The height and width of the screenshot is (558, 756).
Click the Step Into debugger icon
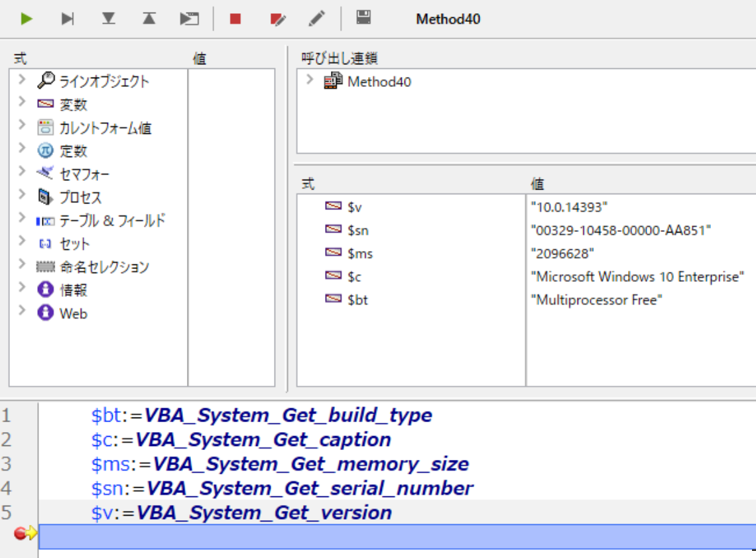pos(108,18)
